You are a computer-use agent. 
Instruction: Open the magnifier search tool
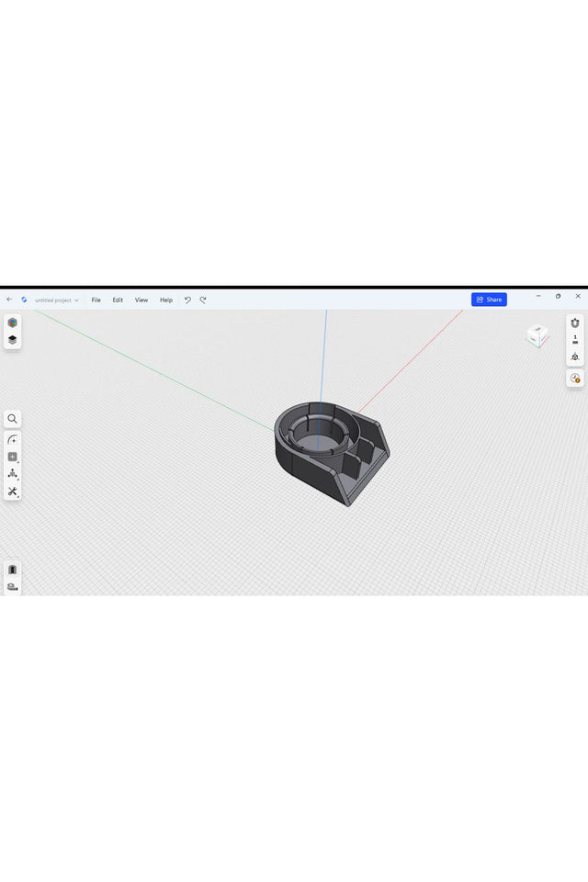point(12,419)
